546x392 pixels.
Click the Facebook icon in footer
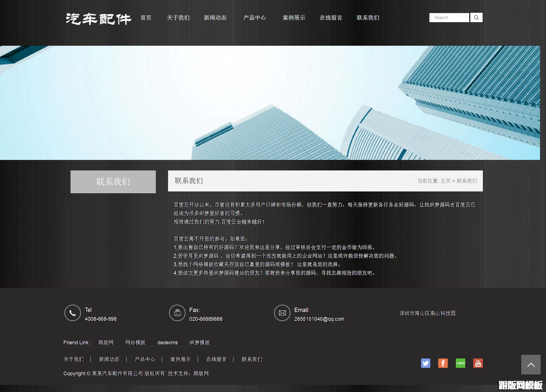coord(443,363)
